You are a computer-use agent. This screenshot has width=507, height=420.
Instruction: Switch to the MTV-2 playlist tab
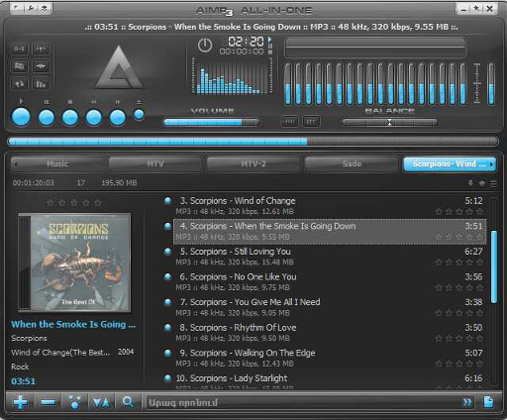(x=253, y=163)
